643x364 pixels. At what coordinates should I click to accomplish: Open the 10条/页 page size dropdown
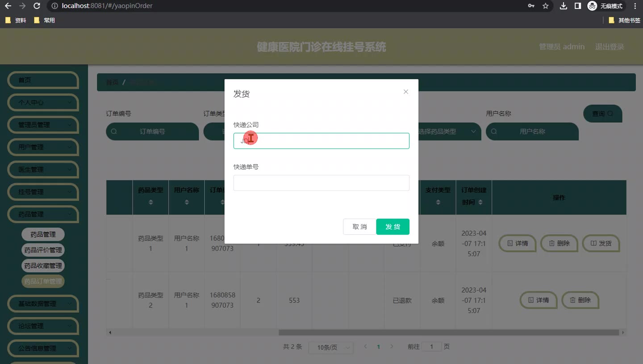[x=331, y=347]
